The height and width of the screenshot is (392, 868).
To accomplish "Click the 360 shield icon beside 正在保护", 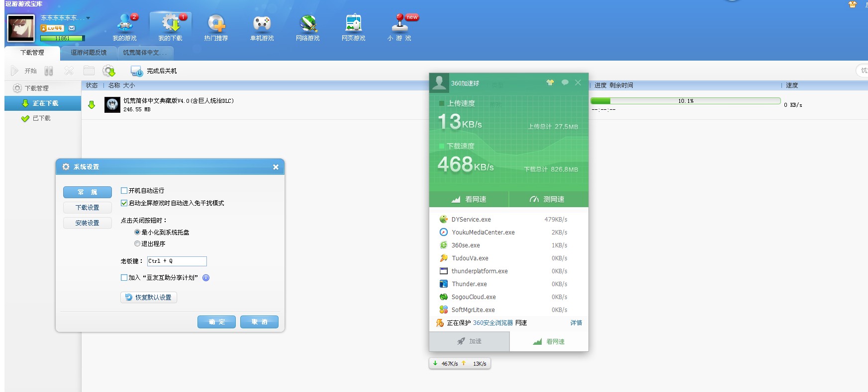I will [440, 323].
